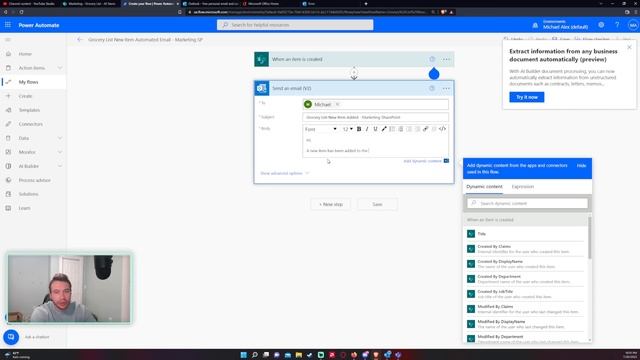Open Windows Start button in taskbar

[x=244, y=355]
